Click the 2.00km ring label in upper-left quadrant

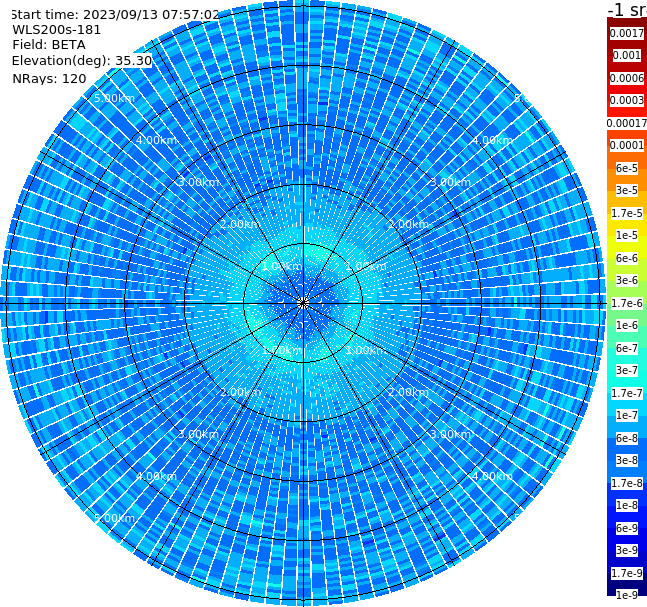241,224
